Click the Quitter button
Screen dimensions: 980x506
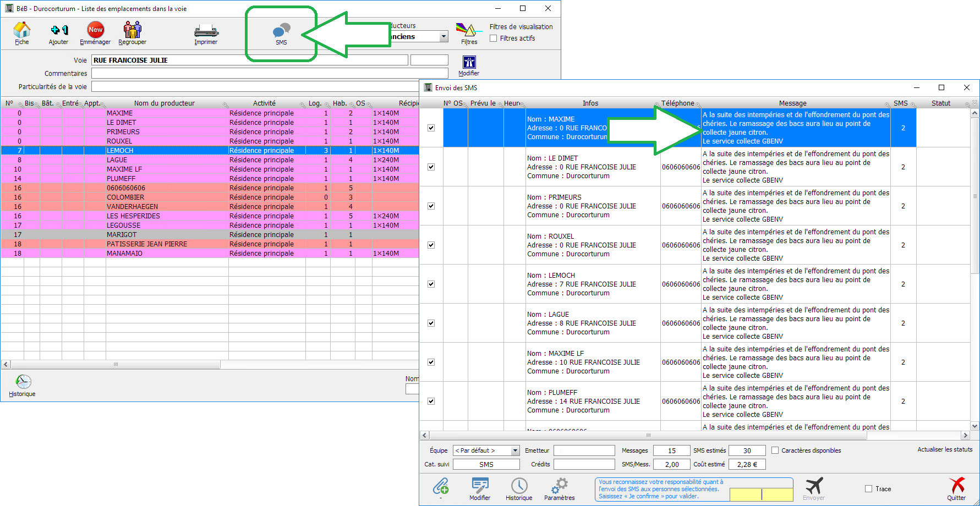[x=956, y=488]
